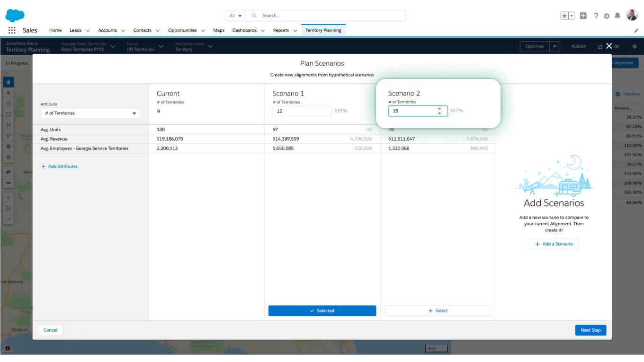Click the Add Attributes link
644x362 pixels.
coord(60,167)
